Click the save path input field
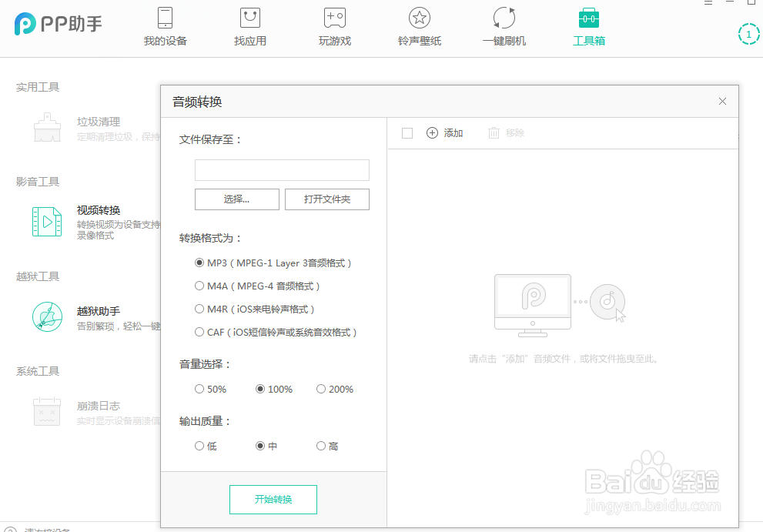 pos(282,169)
